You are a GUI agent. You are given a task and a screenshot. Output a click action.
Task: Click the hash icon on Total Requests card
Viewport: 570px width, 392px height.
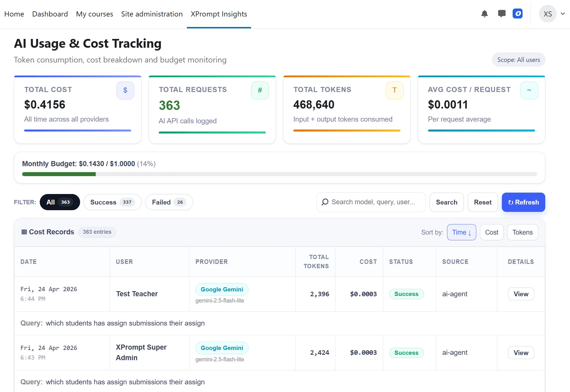click(260, 90)
